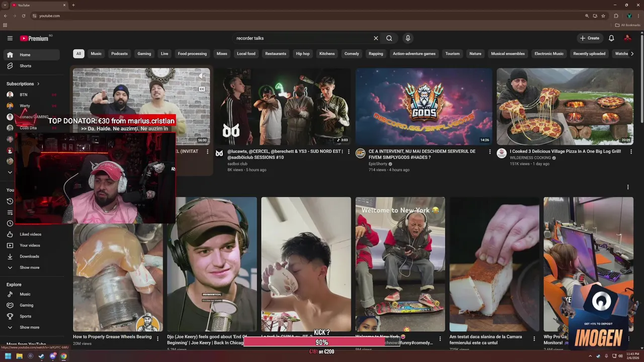Open Joe Keery short thumbnail
The width and height of the screenshot is (644, 362).
pyautogui.click(x=212, y=264)
